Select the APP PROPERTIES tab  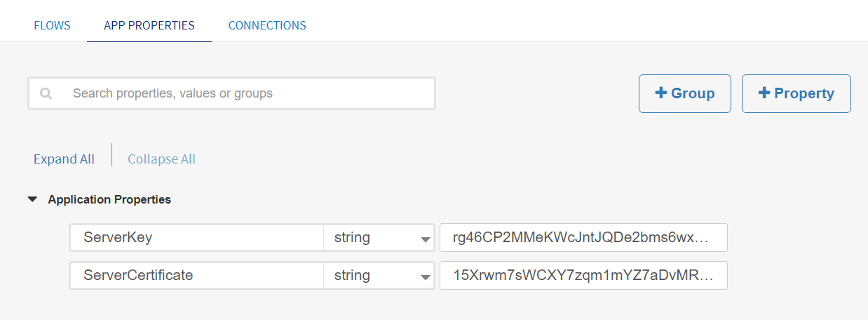coord(149,25)
